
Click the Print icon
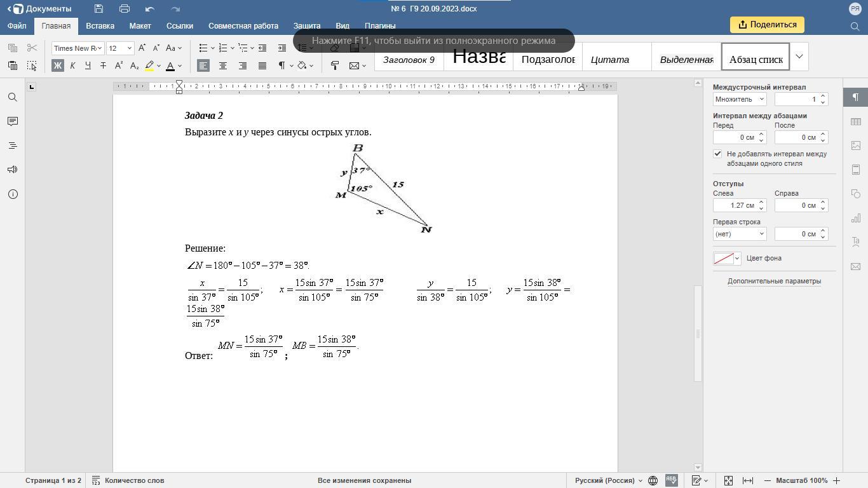click(x=125, y=9)
